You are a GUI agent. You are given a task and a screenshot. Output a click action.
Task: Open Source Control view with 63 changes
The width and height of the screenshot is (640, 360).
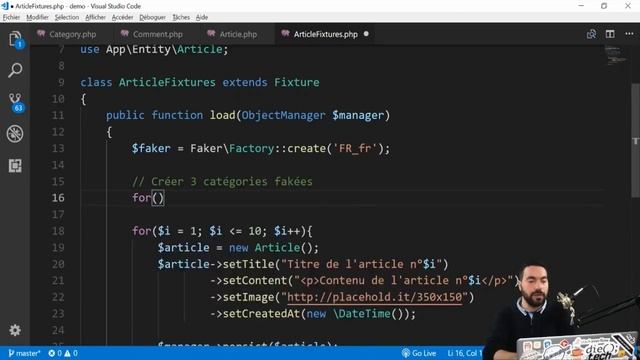pyautogui.click(x=16, y=102)
